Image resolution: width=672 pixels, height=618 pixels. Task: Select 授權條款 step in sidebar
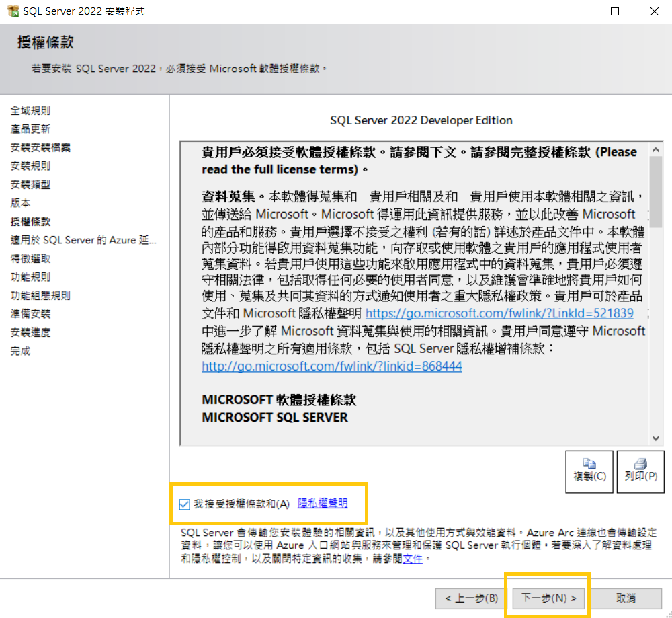tap(30, 222)
